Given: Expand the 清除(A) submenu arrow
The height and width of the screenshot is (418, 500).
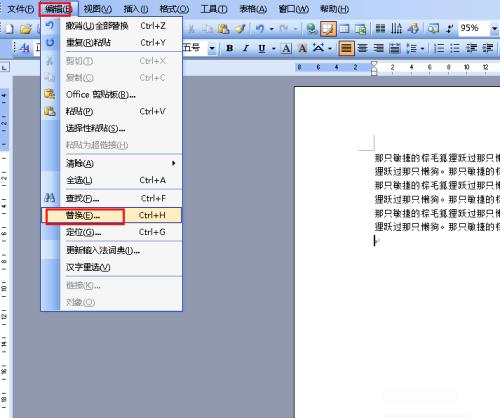Looking at the screenshot, I should [173, 163].
